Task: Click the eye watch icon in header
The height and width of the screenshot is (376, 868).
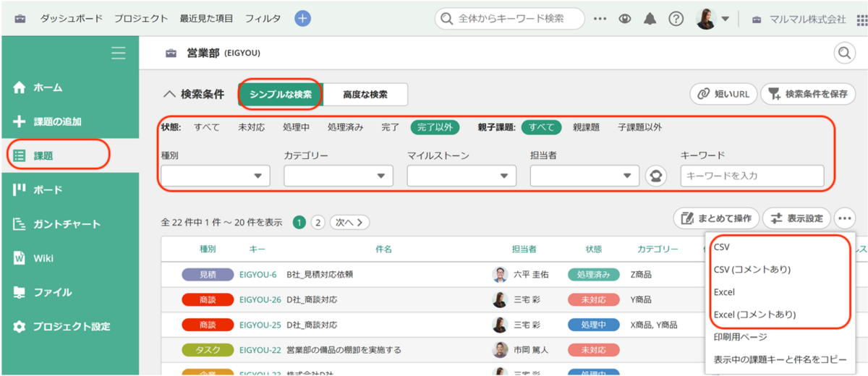Action: point(625,20)
